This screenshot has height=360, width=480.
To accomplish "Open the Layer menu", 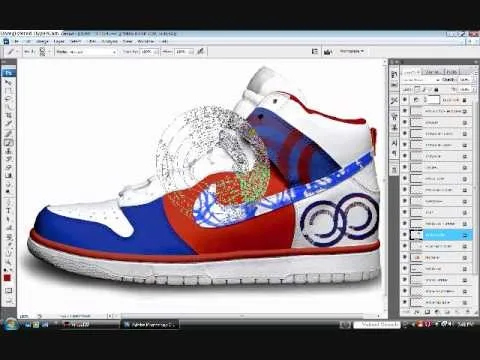I will (x=59, y=41).
